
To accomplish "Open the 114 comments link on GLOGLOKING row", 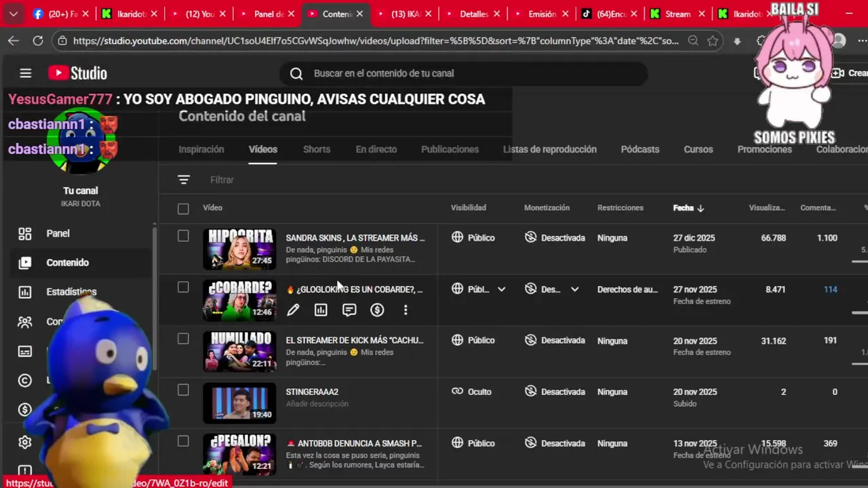I will (830, 289).
